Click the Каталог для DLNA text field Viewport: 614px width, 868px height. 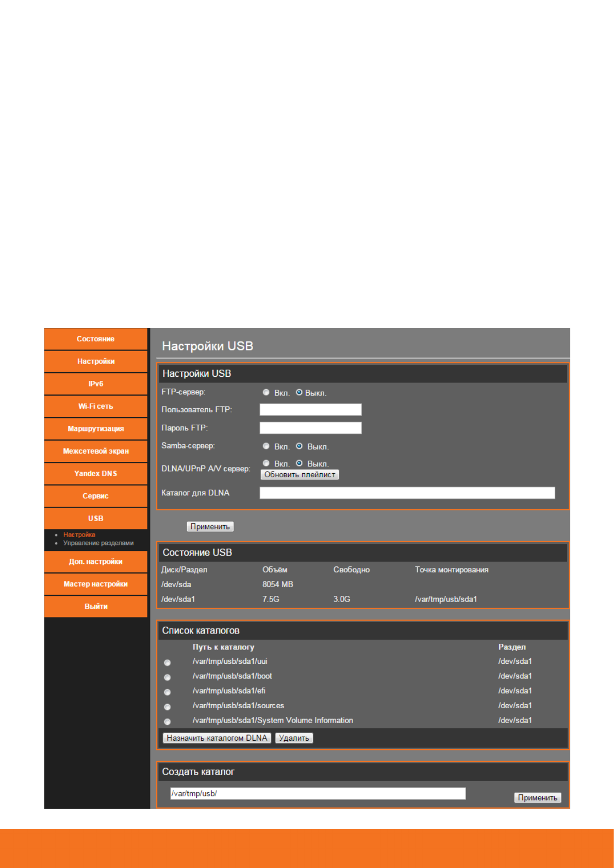coord(407,493)
